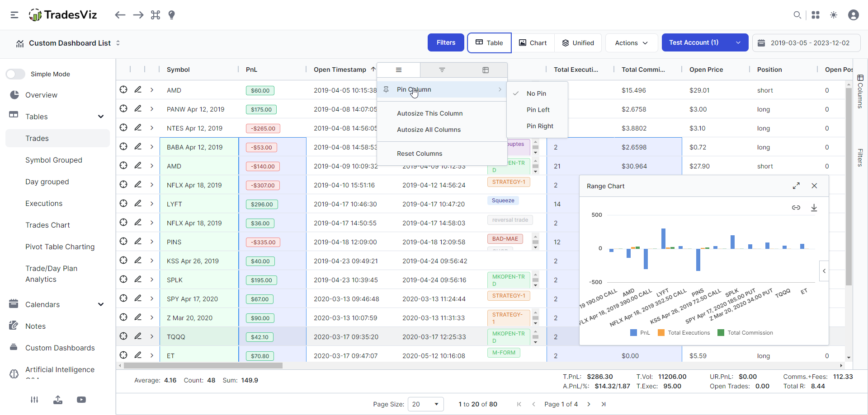Expand the NTES Apr 12, 2019 row
Viewport: 868px width, 415px height.
point(152,128)
